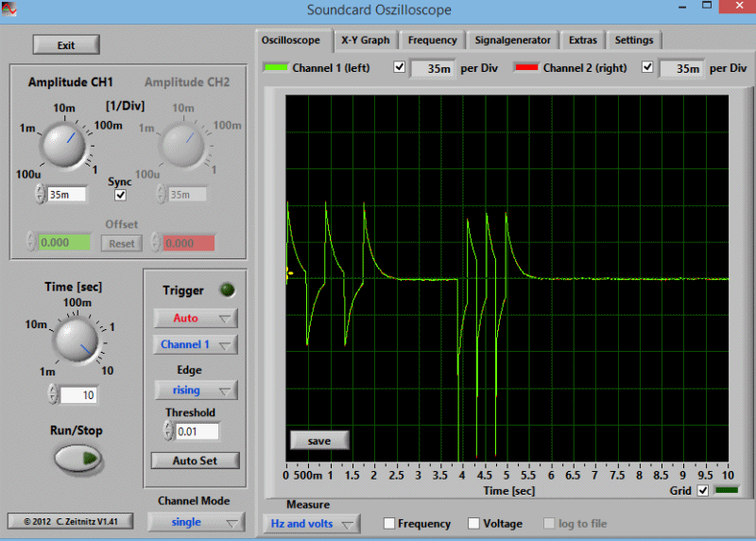The height and width of the screenshot is (541, 756).
Task: Click the CH1 amplitude 35m input field
Action: (66, 195)
